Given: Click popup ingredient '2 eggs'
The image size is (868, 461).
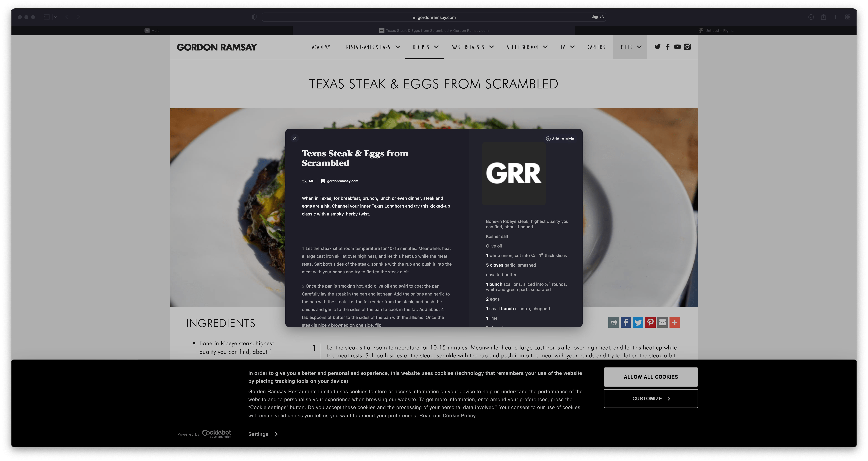Looking at the screenshot, I should 493,299.
